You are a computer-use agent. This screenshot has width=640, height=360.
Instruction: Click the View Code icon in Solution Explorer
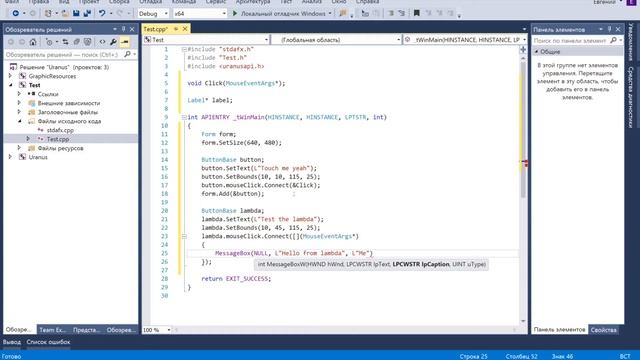[102, 42]
